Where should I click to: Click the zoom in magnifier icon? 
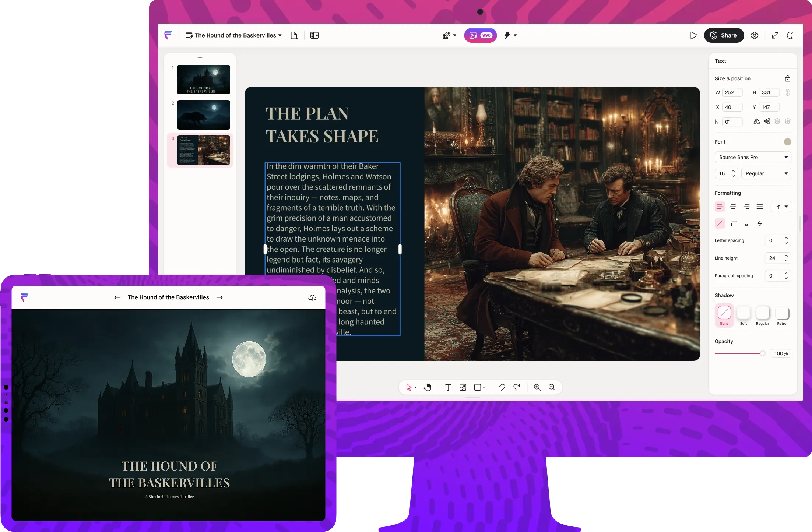pos(537,387)
